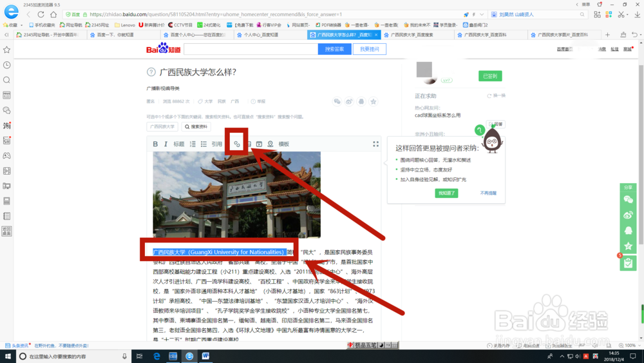Click the Windows Start button

pyautogui.click(x=8, y=356)
